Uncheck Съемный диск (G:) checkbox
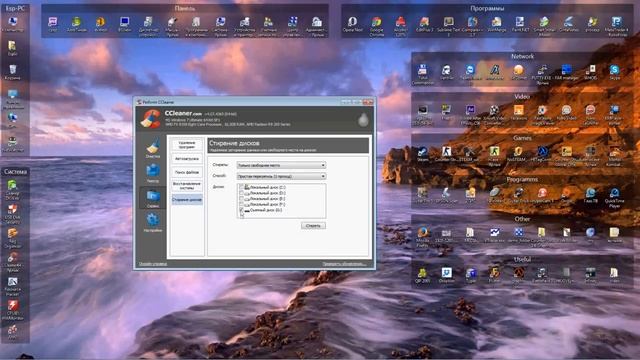640x360 pixels. [242, 210]
